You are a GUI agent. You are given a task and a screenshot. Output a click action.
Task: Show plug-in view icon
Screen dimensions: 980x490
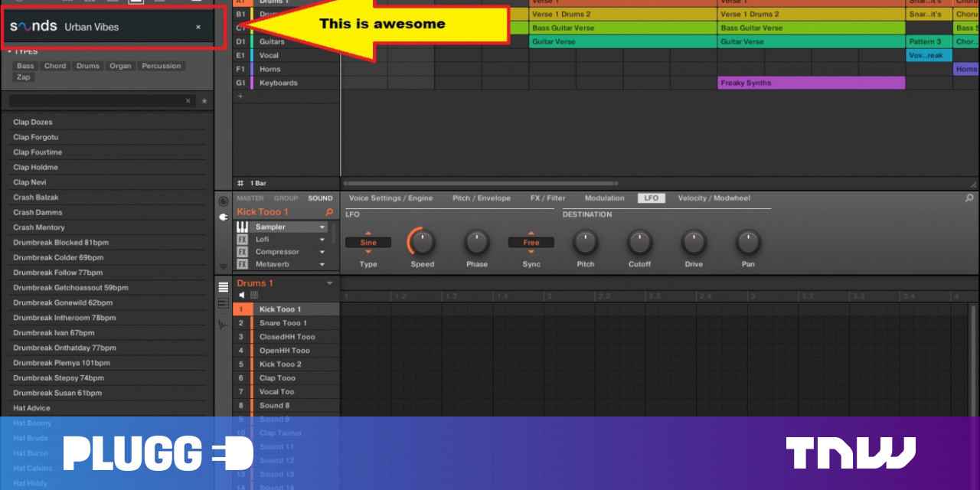pyautogui.click(x=223, y=217)
